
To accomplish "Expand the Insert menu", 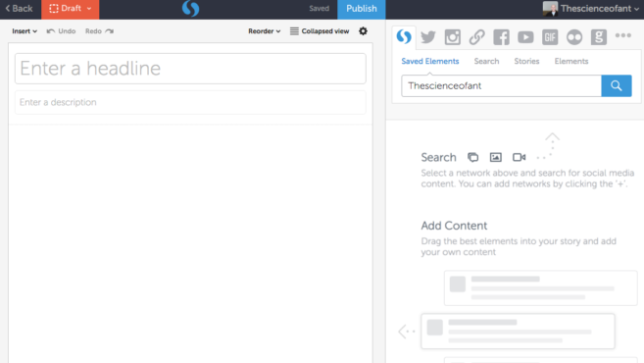I will (x=25, y=31).
